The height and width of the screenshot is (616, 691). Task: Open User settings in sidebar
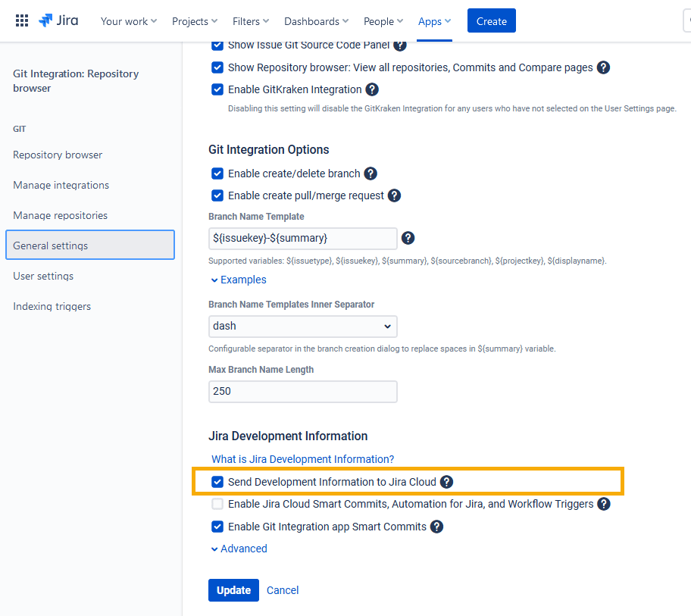click(43, 277)
